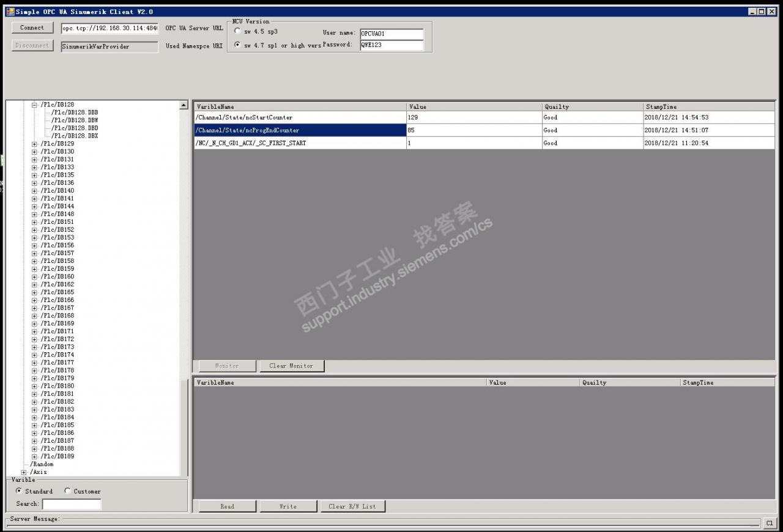Click the User name field OPCUA01
Viewport: 783px width, 532px height.
[391, 34]
